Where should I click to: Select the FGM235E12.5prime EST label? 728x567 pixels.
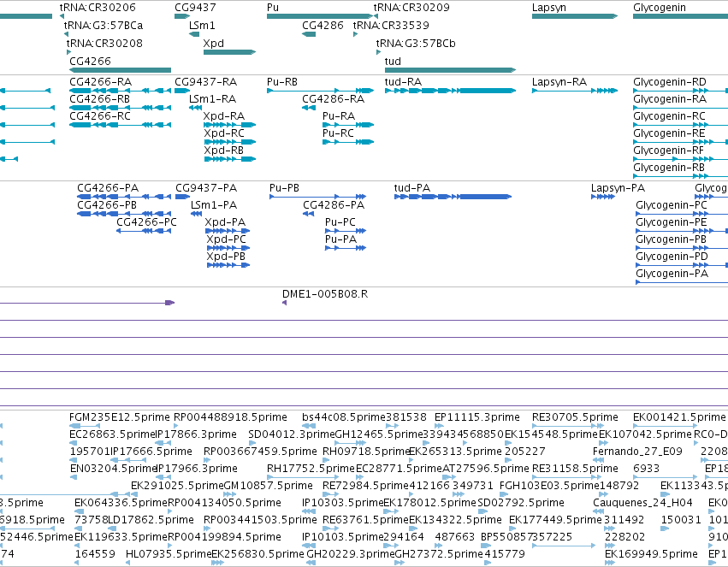coord(120,417)
